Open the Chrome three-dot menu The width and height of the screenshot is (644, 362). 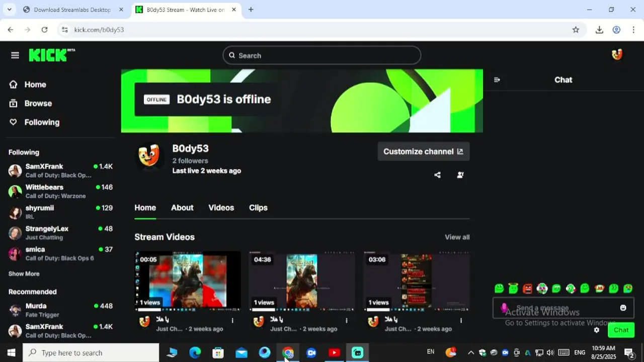(633, 30)
